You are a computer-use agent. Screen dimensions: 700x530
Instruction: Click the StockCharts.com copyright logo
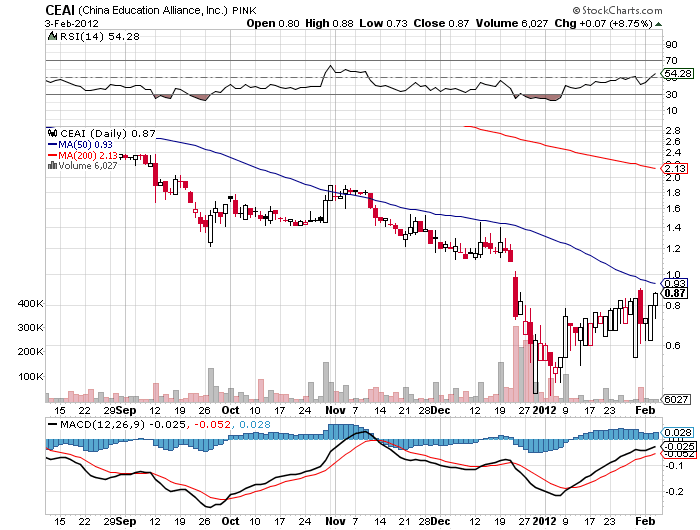(617, 10)
